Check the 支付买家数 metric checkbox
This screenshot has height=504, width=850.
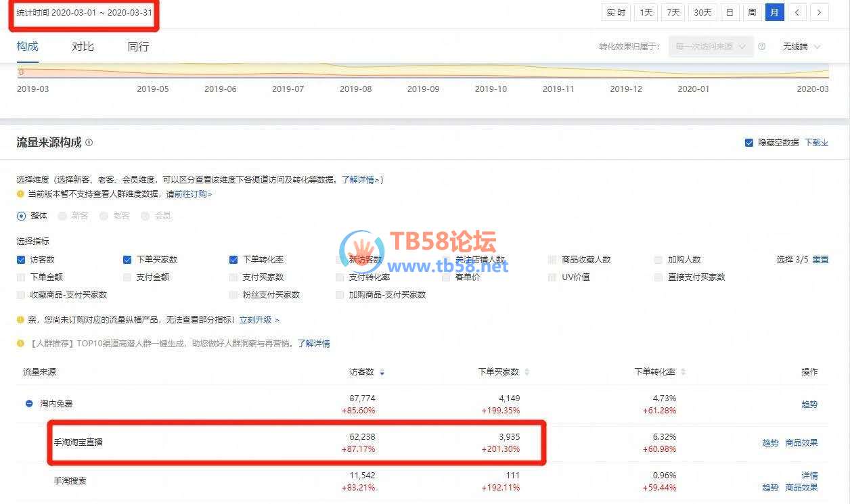(x=233, y=277)
